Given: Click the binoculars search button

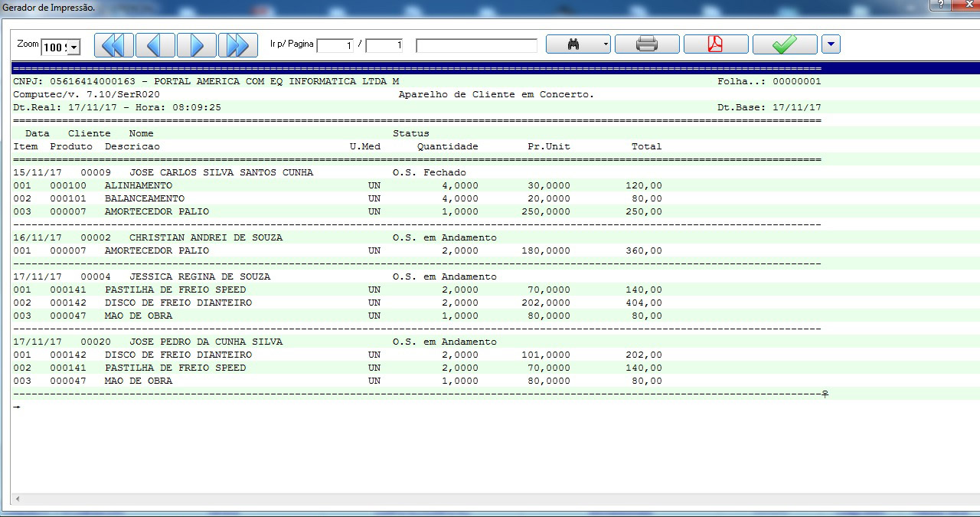Looking at the screenshot, I should click(573, 44).
